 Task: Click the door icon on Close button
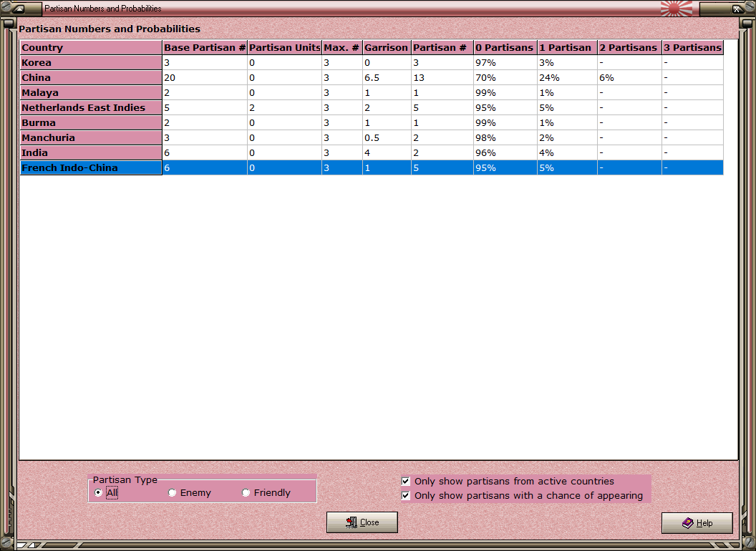coord(352,522)
